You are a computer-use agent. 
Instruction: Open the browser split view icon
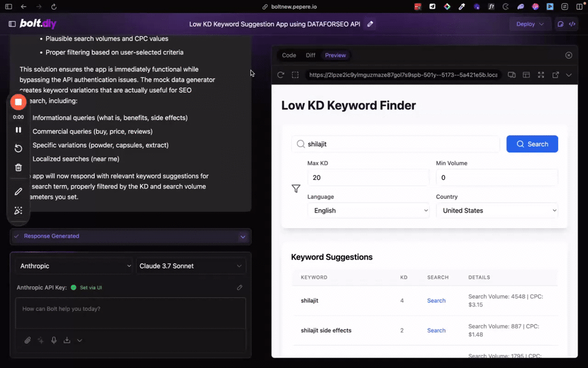(579, 7)
